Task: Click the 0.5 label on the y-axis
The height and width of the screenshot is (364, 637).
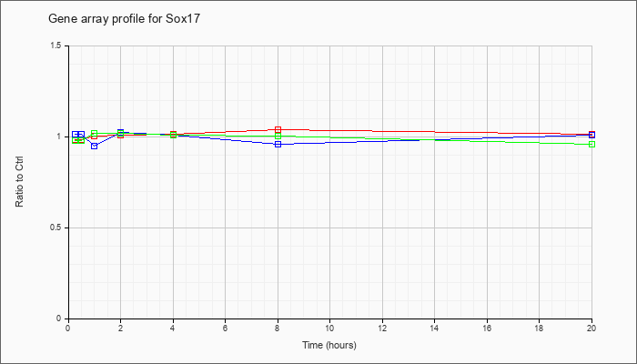Action: pyautogui.click(x=56, y=227)
